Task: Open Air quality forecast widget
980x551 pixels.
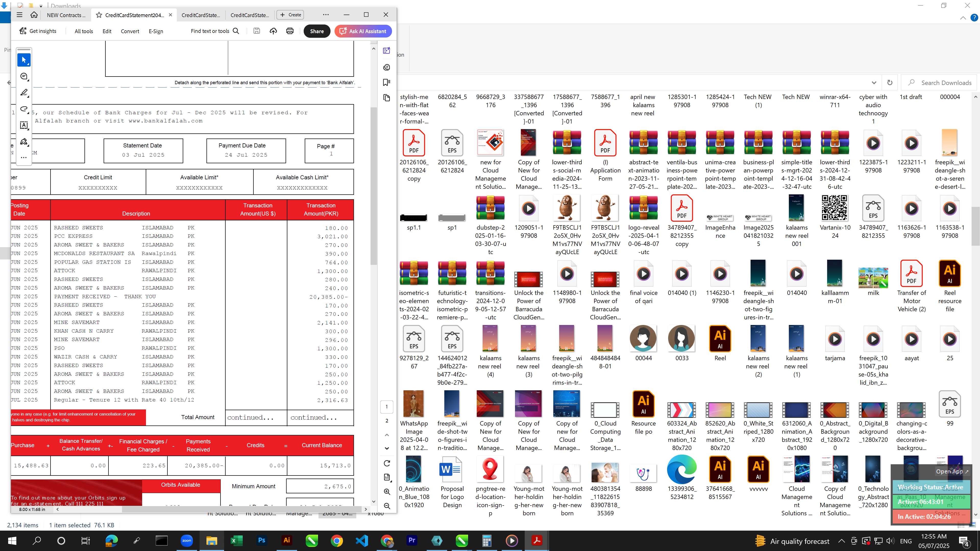Action: (x=792, y=541)
